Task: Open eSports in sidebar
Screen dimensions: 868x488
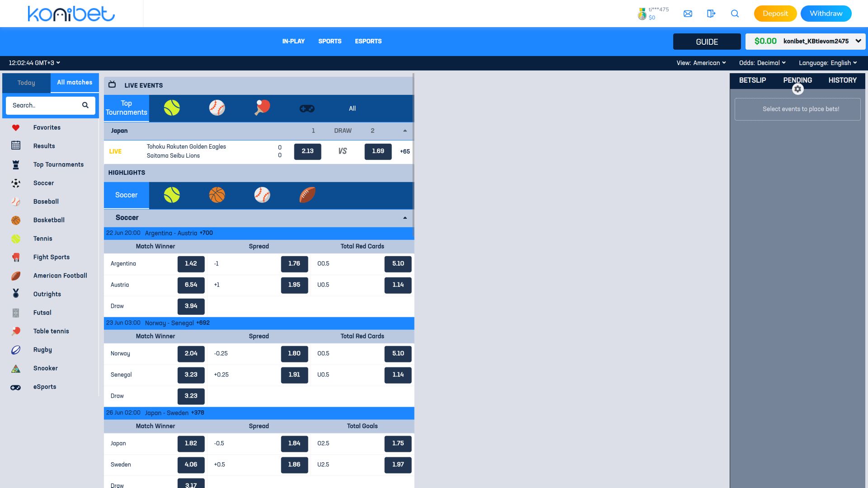Action: click(x=45, y=387)
